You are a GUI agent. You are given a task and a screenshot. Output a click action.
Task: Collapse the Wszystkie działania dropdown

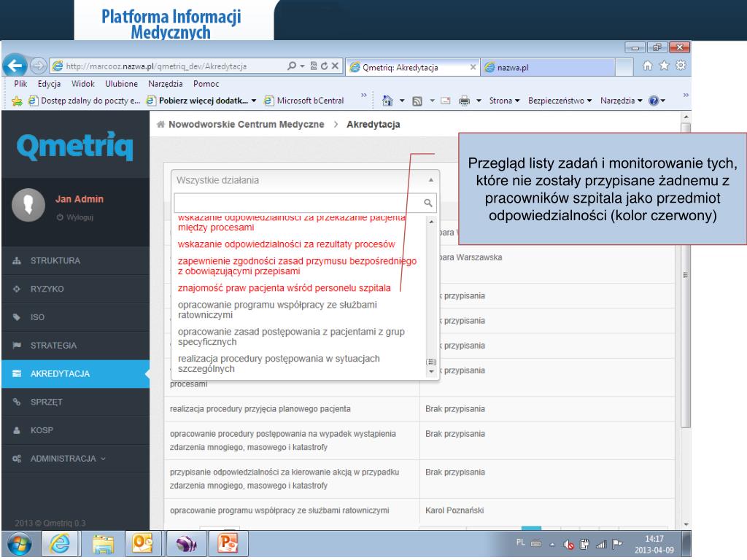305,181
